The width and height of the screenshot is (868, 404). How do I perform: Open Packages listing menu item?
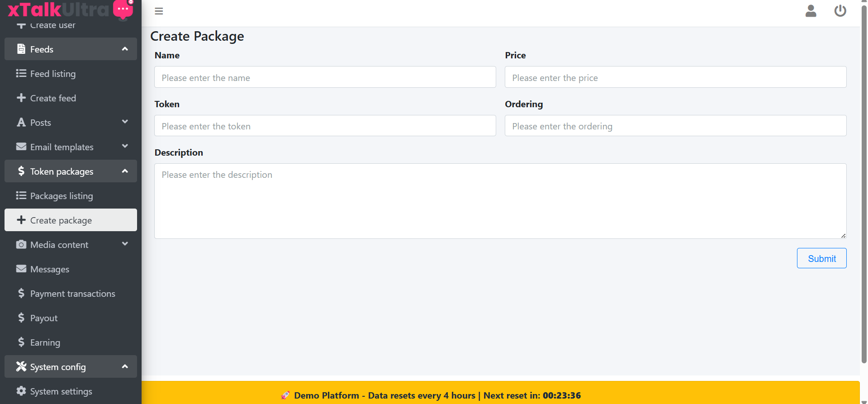(62, 196)
